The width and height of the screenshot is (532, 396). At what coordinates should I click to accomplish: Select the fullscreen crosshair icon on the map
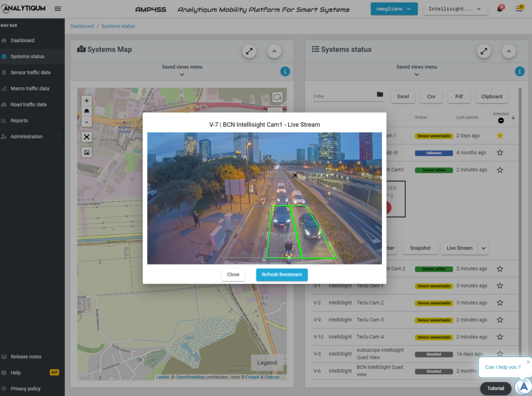pyautogui.click(x=86, y=137)
